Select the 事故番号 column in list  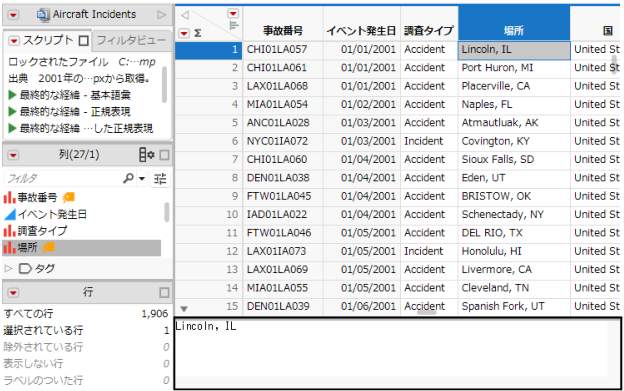point(37,197)
